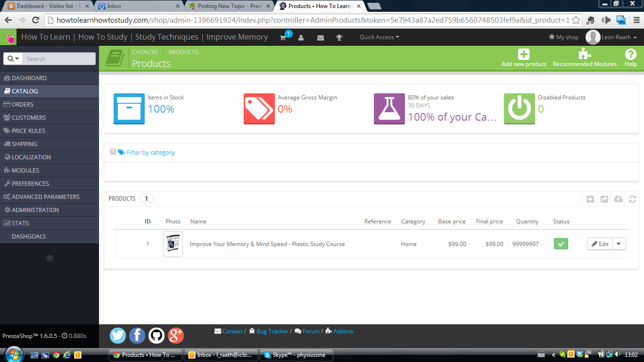Click the Windows Start orb
644x362 pixels.
[x=13, y=354]
